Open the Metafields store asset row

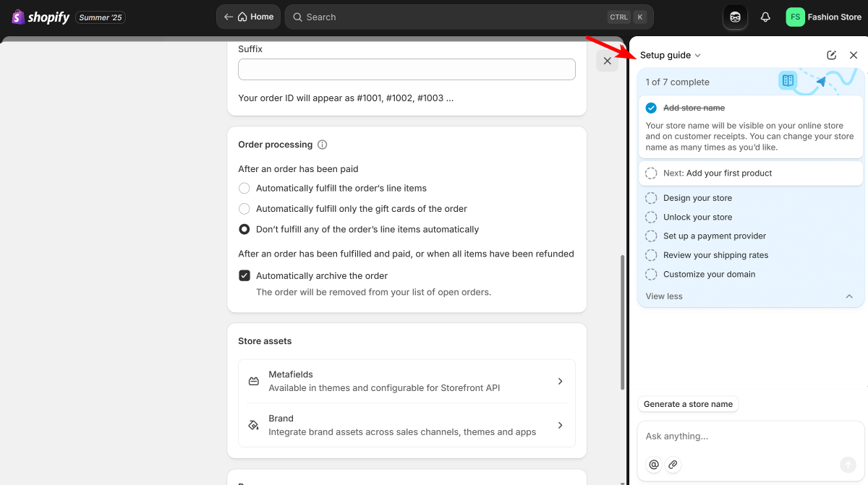(407, 381)
